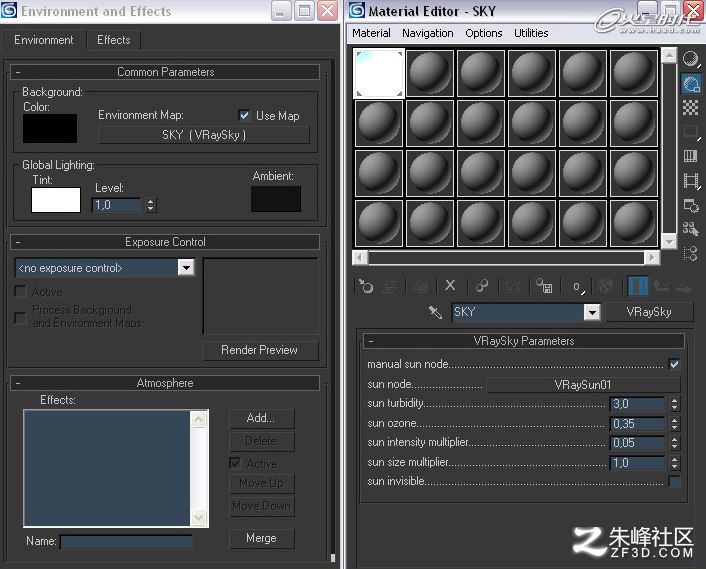Open the Navigation menu

click(428, 33)
